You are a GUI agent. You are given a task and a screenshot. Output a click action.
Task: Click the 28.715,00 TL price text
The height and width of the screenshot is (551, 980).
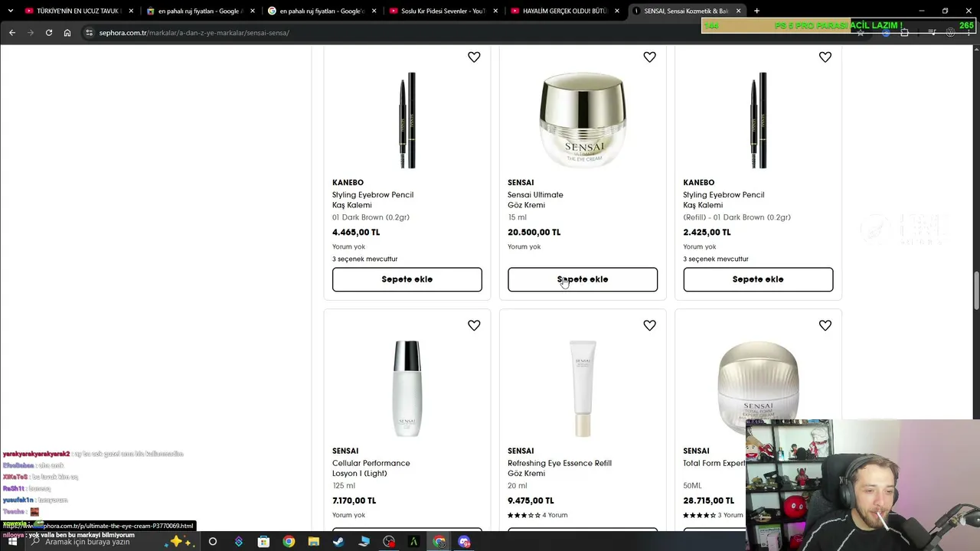[x=708, y=500]
